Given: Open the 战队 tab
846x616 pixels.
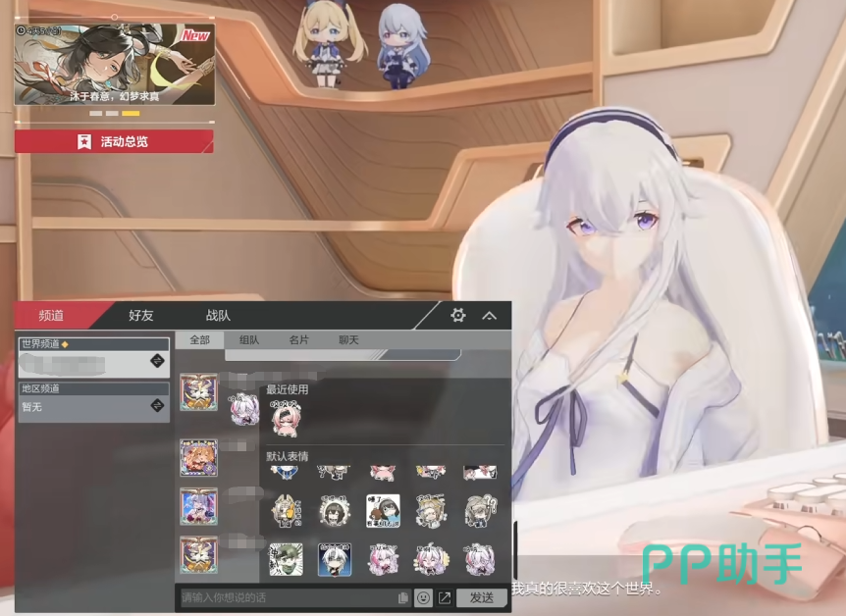Looking at the screenshot, I should coord(218,316).
